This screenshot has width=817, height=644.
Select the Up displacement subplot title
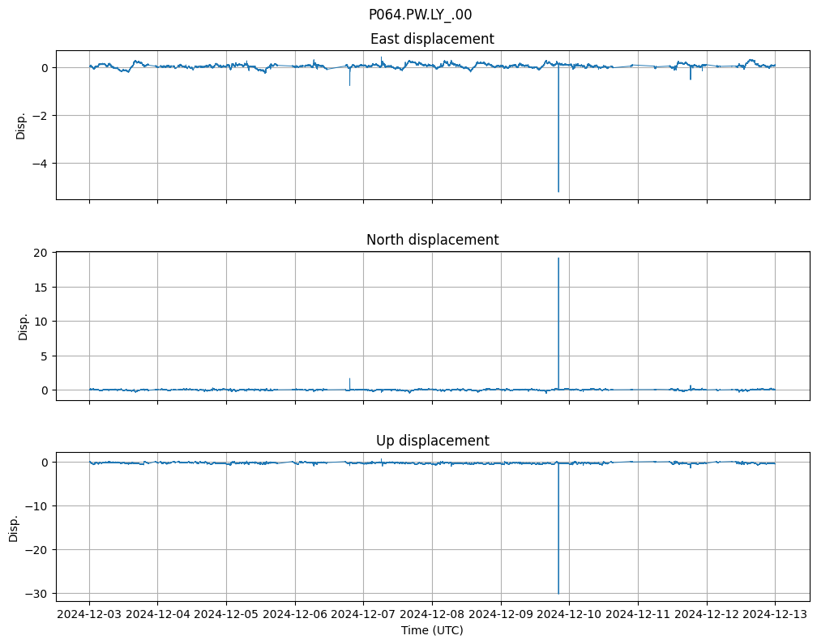[432, 441]
